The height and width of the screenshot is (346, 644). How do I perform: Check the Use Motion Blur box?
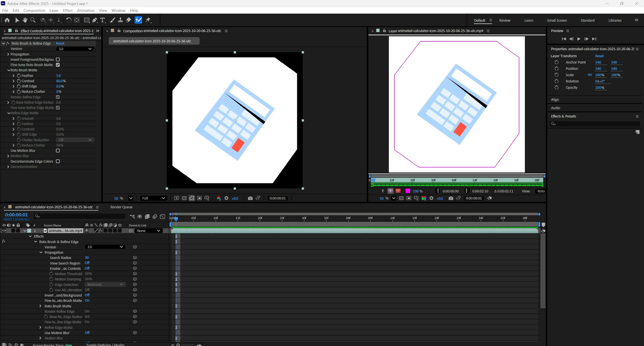click(58, 151)
